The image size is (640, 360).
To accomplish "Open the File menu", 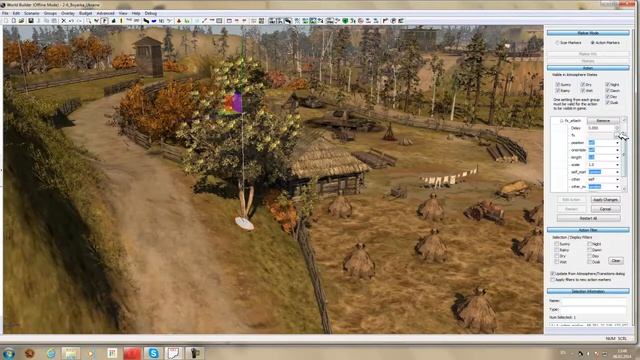I will (5, 13).
